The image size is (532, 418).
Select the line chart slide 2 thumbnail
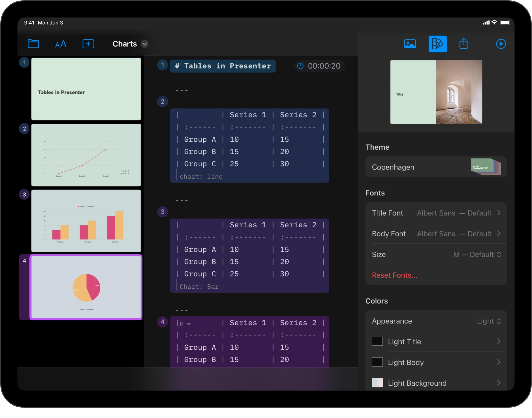click(86, 155)
